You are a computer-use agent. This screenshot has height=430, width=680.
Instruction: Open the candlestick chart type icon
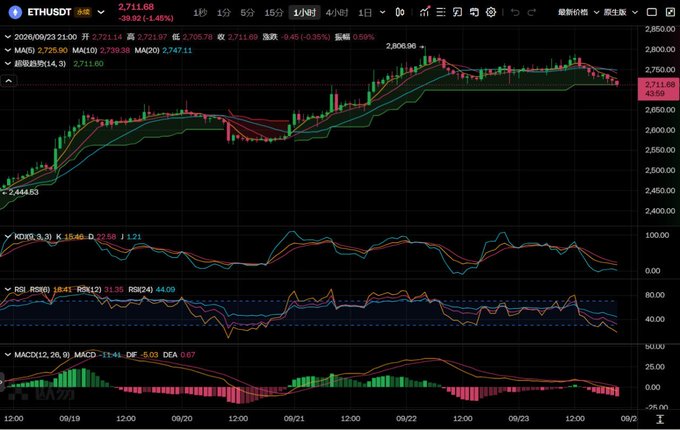pos(400,12)
